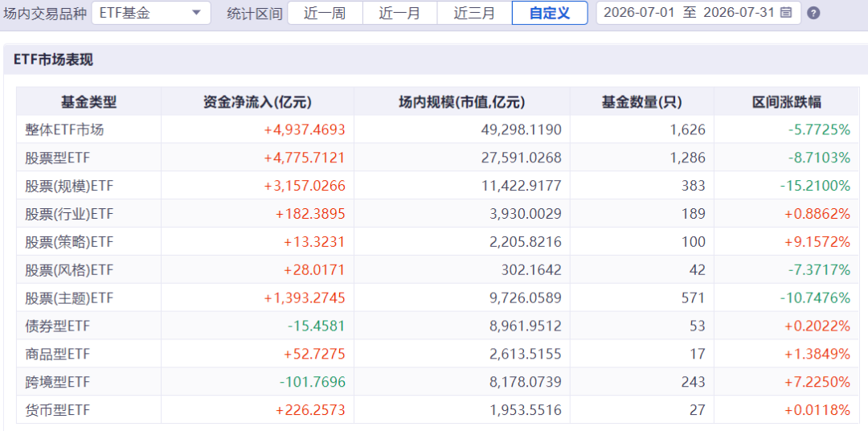Click period change -5.7725%
Viewport: 868px width, 431px height.
point(819,130)
